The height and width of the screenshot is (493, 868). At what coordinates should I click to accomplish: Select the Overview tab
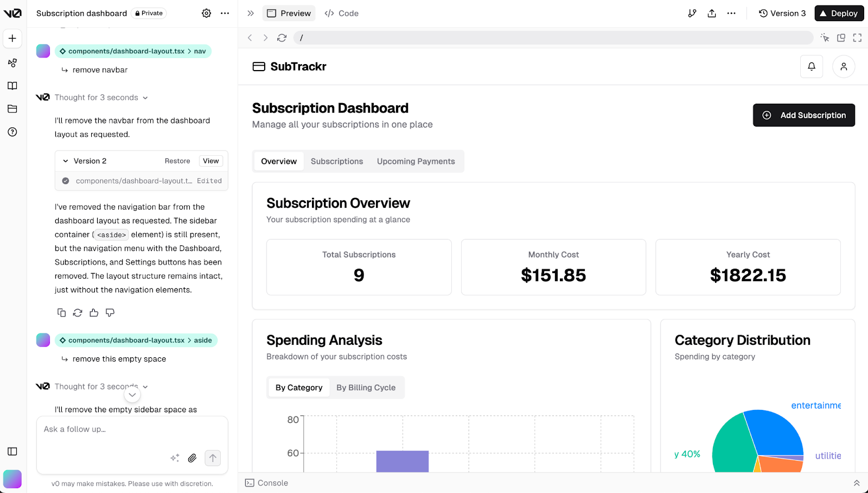coord(279,161)
